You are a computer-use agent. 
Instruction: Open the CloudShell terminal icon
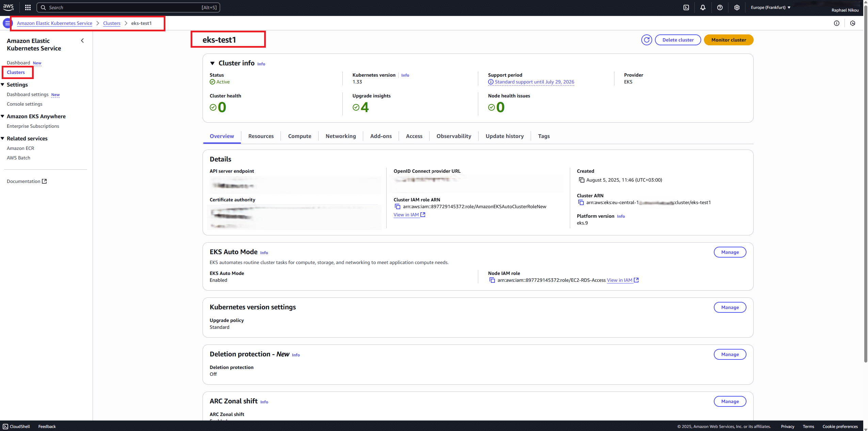tap(5, 426)
